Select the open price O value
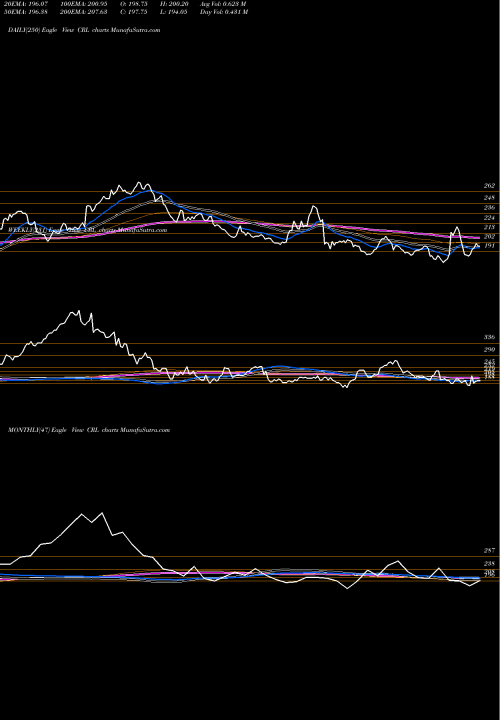The width and height of the screenshot is (500, 720). tap(134, 4)
